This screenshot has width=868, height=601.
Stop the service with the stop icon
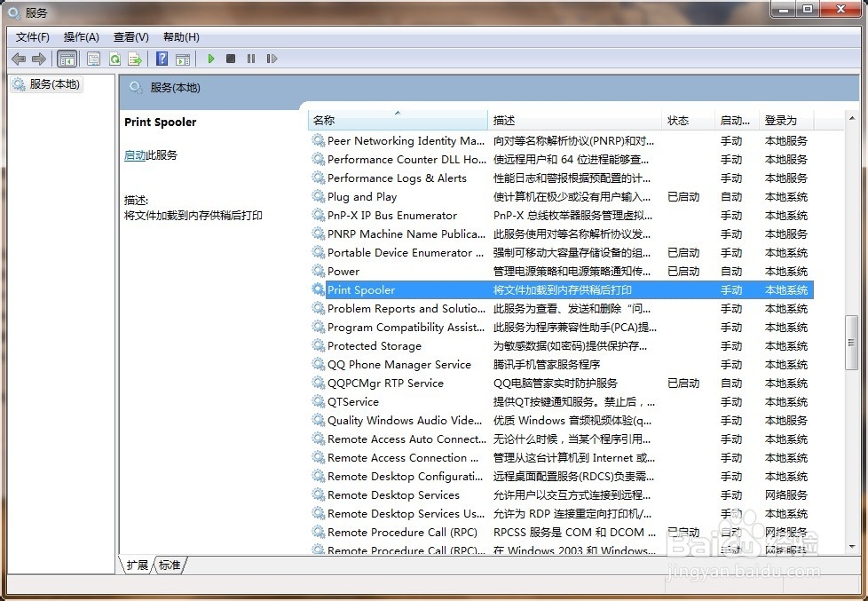point(231,59)
